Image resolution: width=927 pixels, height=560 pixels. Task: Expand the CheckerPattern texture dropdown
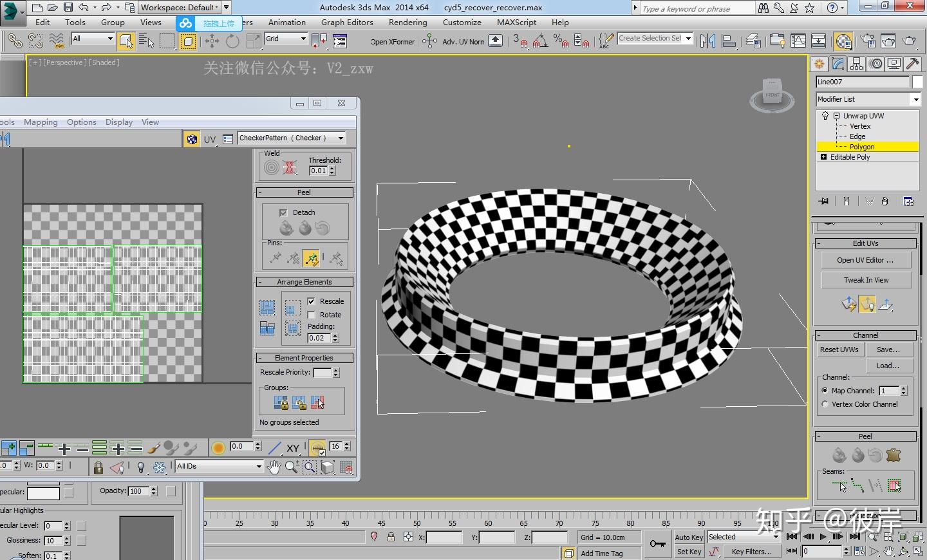point(341,138)
